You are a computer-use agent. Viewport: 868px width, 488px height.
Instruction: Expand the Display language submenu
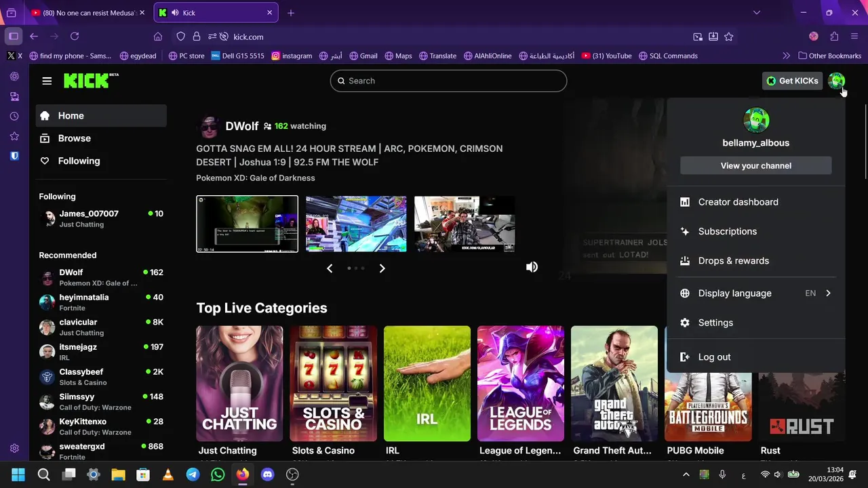point(755,293)
